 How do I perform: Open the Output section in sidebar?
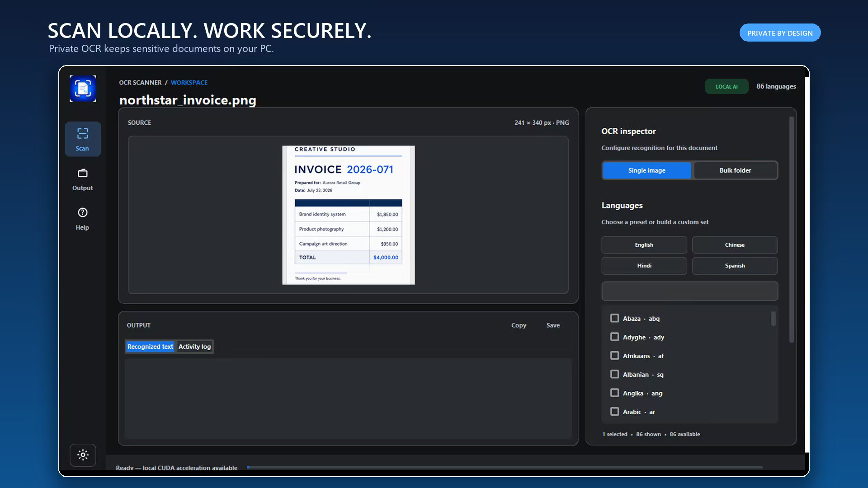pos(83,179)
